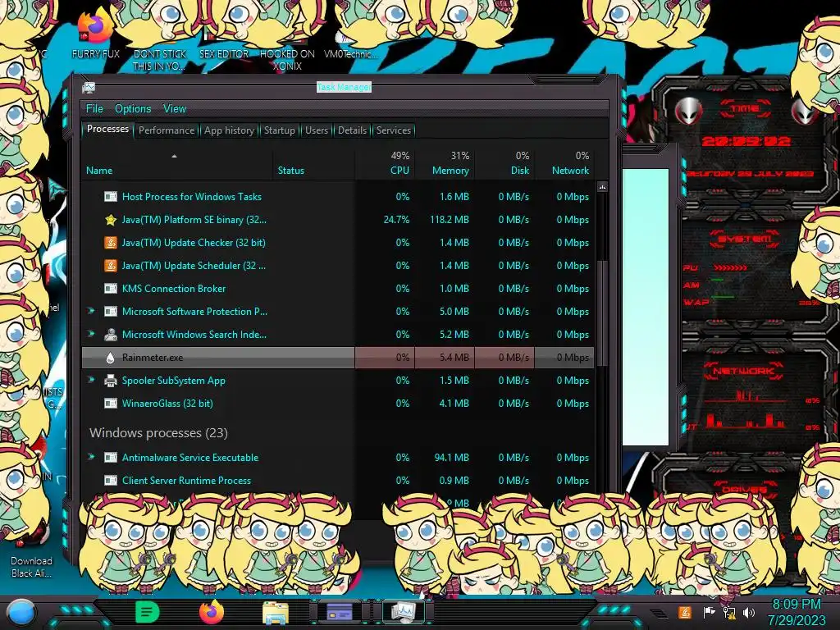Switch to the Startup tab
Screen dimensions: 840x630
279,130
